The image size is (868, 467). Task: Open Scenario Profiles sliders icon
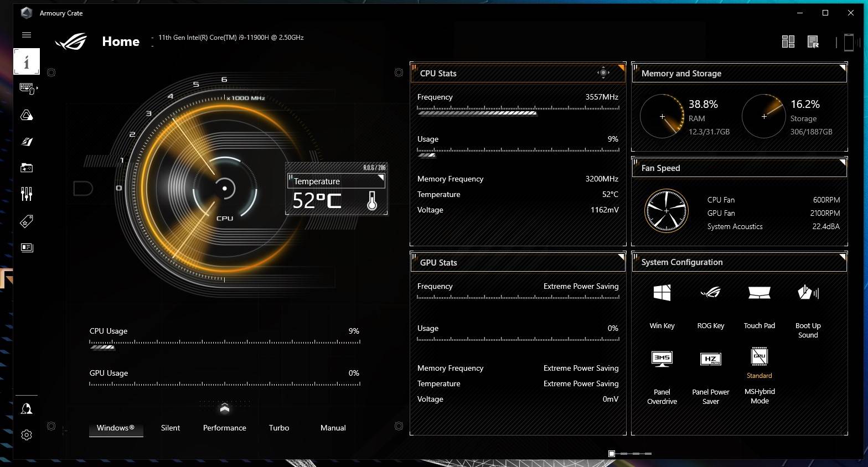point(27,194)
